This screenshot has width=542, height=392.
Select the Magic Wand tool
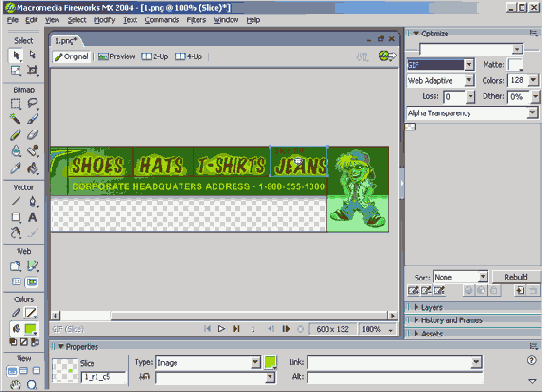click(15, 119)
